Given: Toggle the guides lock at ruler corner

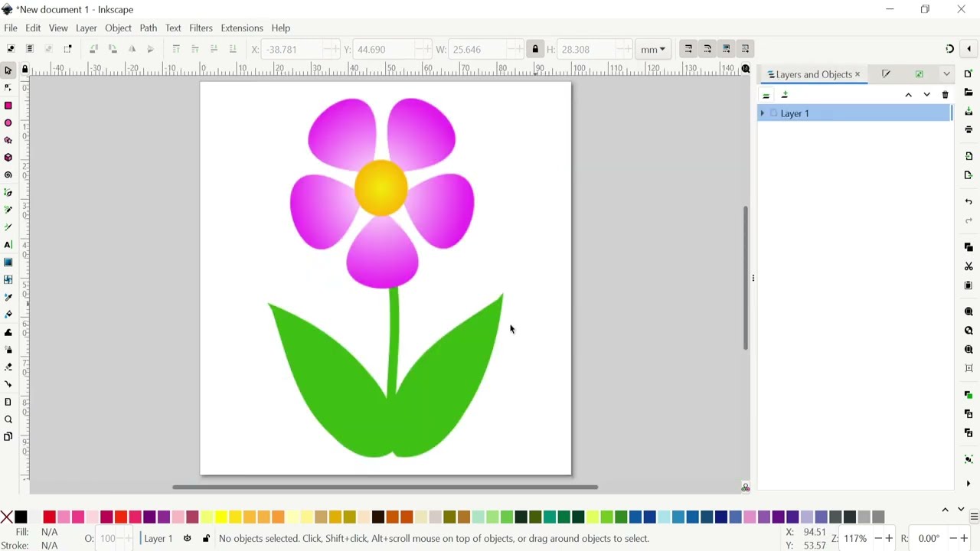Looking at the screenshot, I should click(24, 70).
